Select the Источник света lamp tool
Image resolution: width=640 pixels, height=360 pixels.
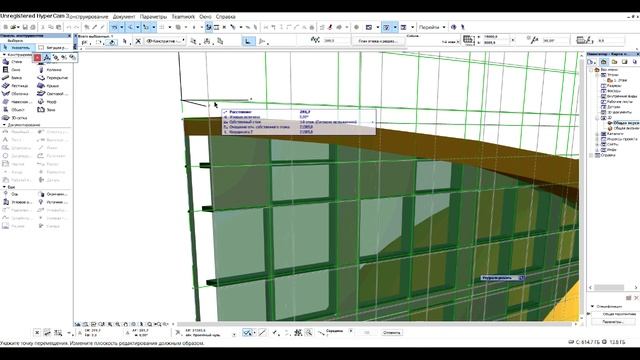click(53, 202)
